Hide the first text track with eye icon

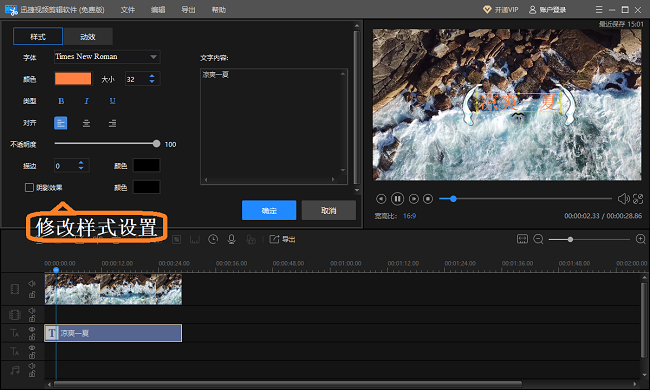click(32, 329)
